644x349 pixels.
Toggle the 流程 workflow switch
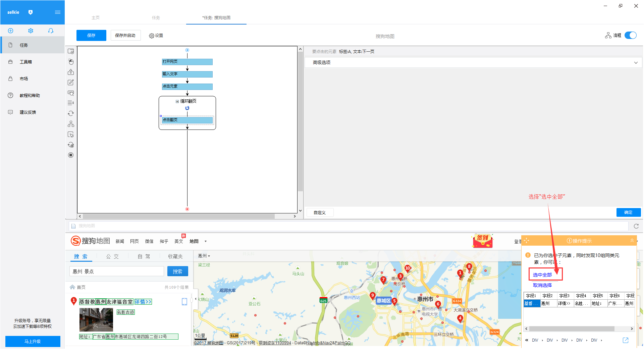tap(631, 36)
